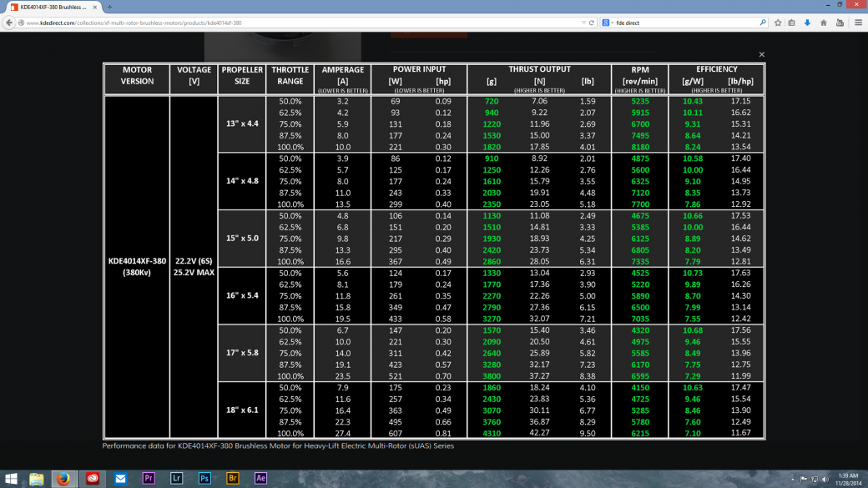
Task: Click the thrust value 9.50 lb
Action: point(588,433)
